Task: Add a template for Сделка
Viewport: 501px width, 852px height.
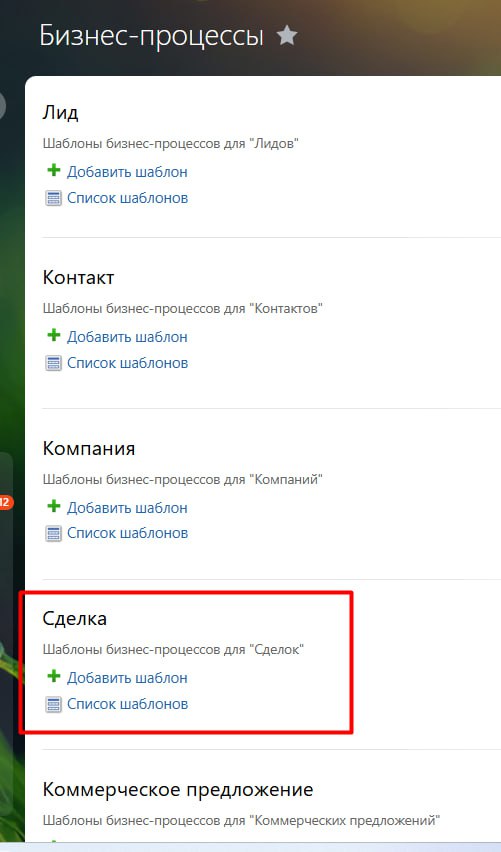Action: (x=127, y=678)
